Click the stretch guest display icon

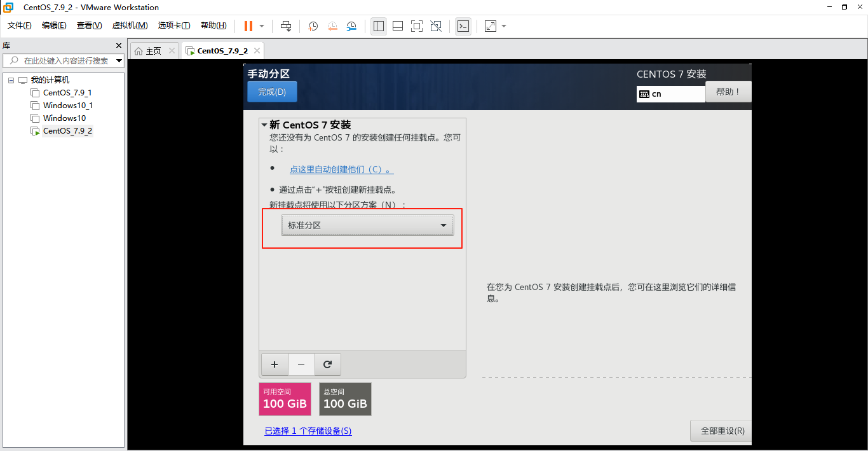tap(491, 26)
